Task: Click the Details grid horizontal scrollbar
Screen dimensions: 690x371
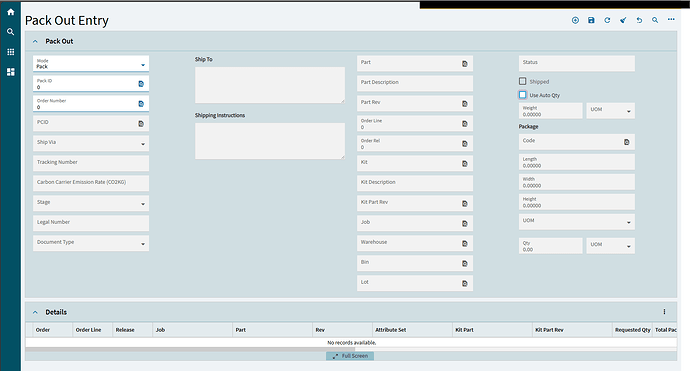Action: pos(190,349)
